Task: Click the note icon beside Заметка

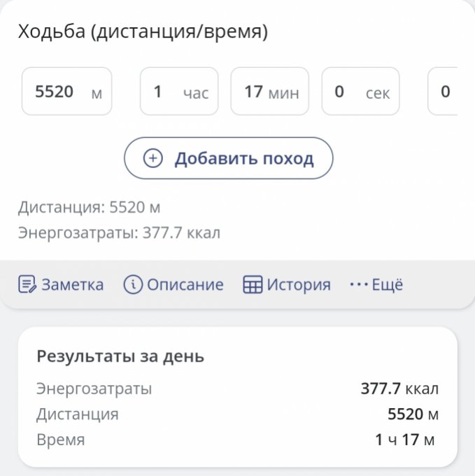Action: (x=27, y=285)
